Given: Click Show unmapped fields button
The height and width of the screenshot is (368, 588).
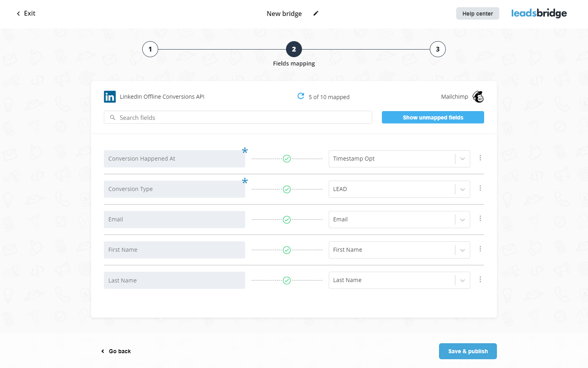Looking at the screenshot, I should point(433,117).
